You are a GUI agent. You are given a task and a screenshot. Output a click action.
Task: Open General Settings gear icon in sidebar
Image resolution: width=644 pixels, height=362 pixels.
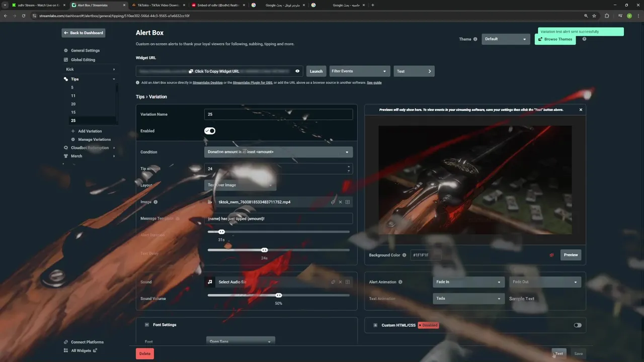66,50
